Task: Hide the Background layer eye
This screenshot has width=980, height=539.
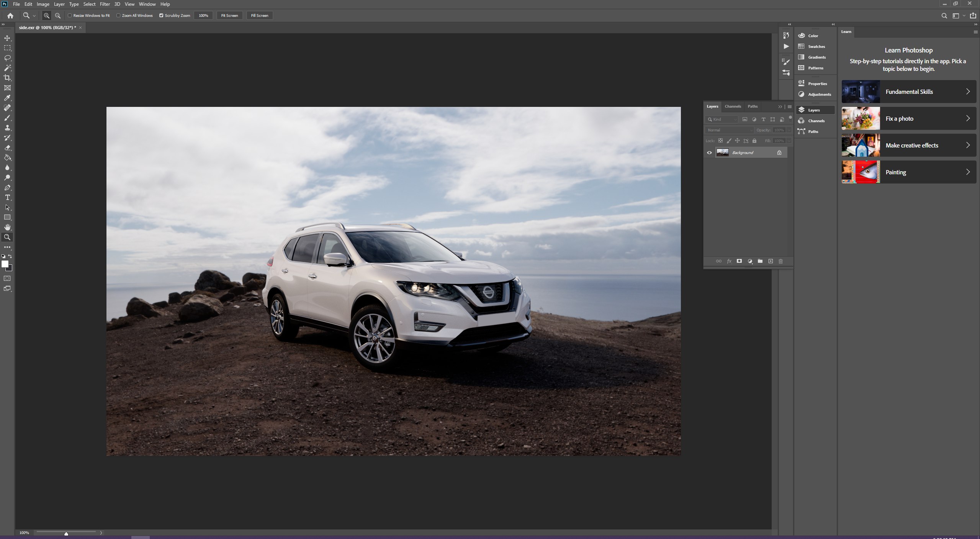Action: coord(709,153)
